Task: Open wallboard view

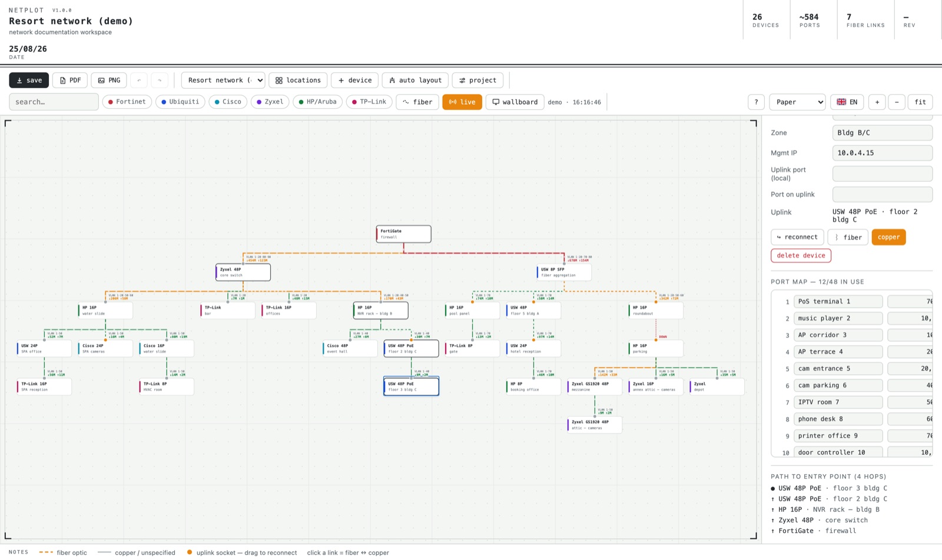Action: click(x=515, y=102)
